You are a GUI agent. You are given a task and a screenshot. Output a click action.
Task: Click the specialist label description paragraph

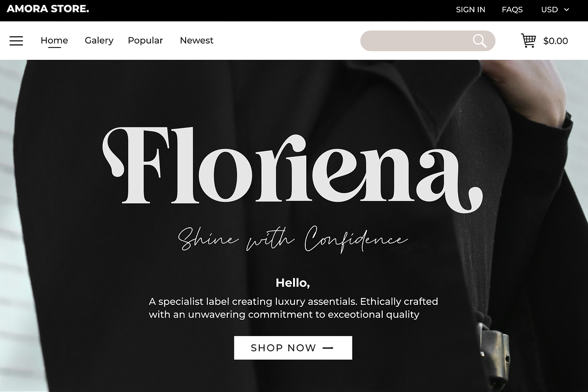tap(293, 308)
